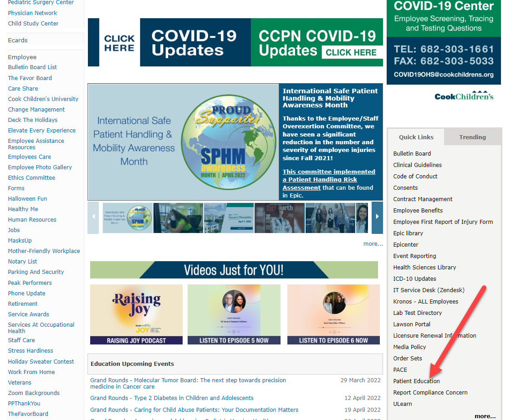Open Work From Home sidebar link

[x=31, y=372]
